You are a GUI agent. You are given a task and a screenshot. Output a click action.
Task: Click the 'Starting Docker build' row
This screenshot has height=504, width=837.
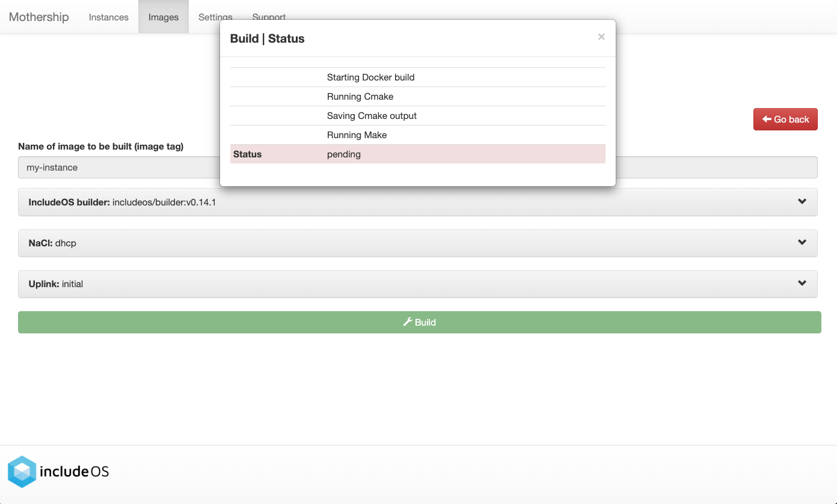[x=418, y=77]
